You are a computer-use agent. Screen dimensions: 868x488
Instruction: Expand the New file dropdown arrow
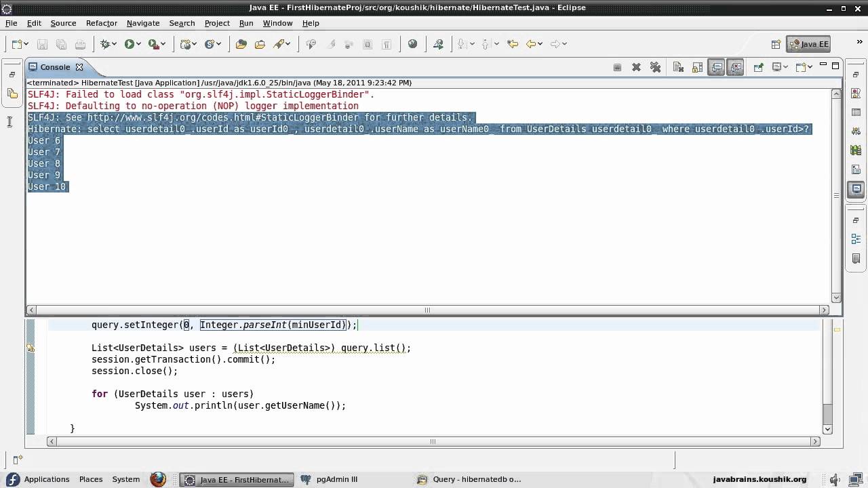(26, 44)
